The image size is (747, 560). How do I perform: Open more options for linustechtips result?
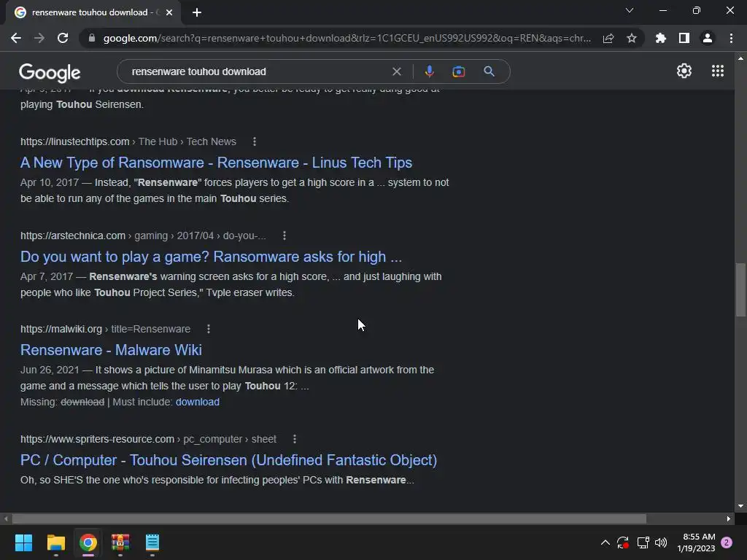(x=255, y=141)
